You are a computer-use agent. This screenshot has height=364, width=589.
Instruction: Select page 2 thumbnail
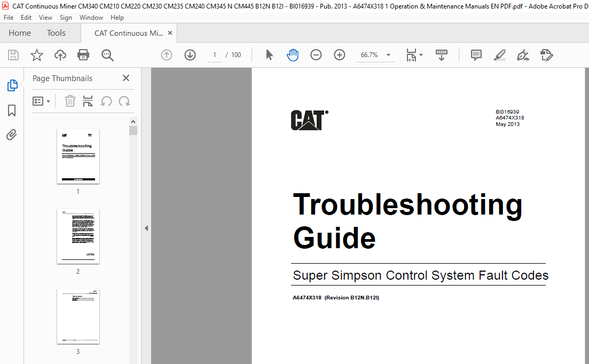pyautogui.click(x=78, y=236)
